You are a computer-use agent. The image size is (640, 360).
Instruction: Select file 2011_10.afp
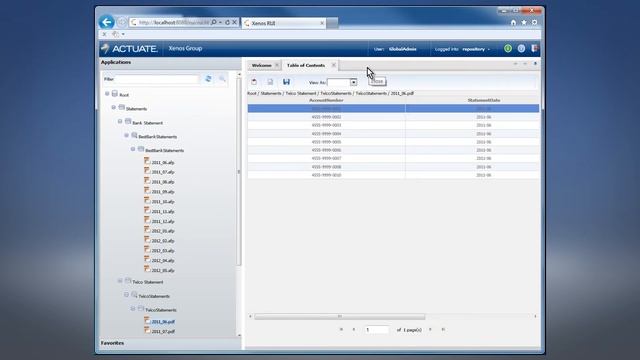pyautogui.click(x=163, y=202)
